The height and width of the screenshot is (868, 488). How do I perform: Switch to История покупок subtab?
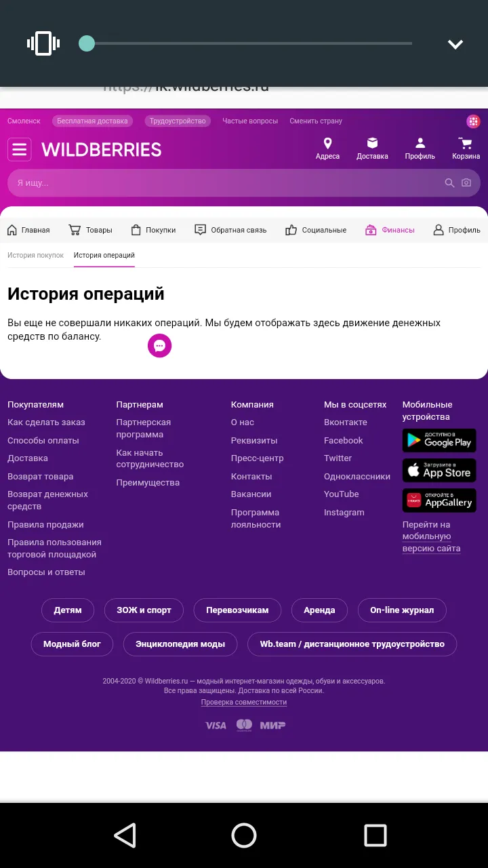35,256
